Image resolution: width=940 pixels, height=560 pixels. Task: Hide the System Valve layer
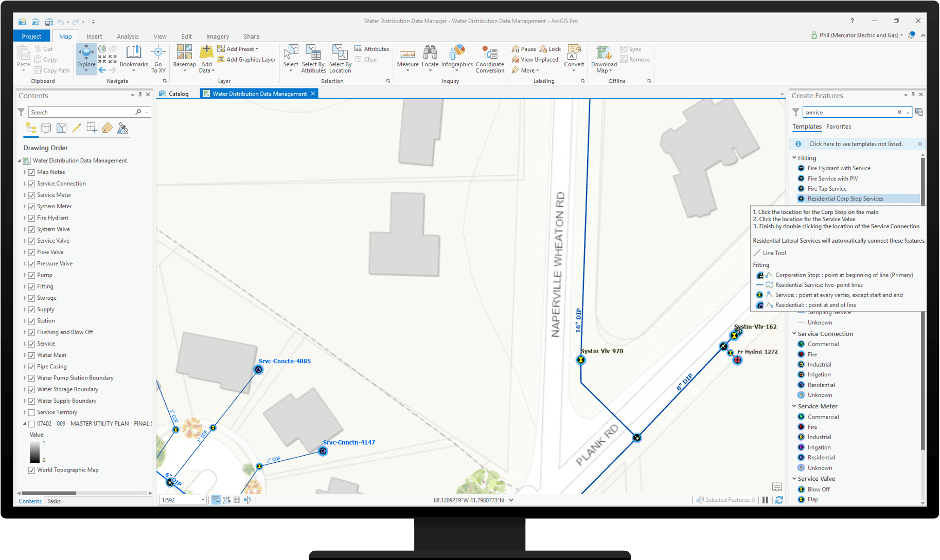click(x=31, y=229)
